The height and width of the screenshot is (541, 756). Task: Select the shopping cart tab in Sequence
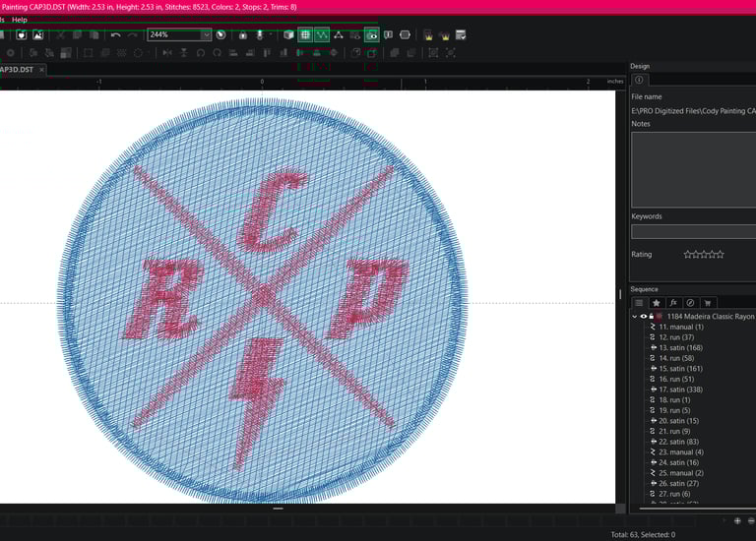tap(708, 303)
